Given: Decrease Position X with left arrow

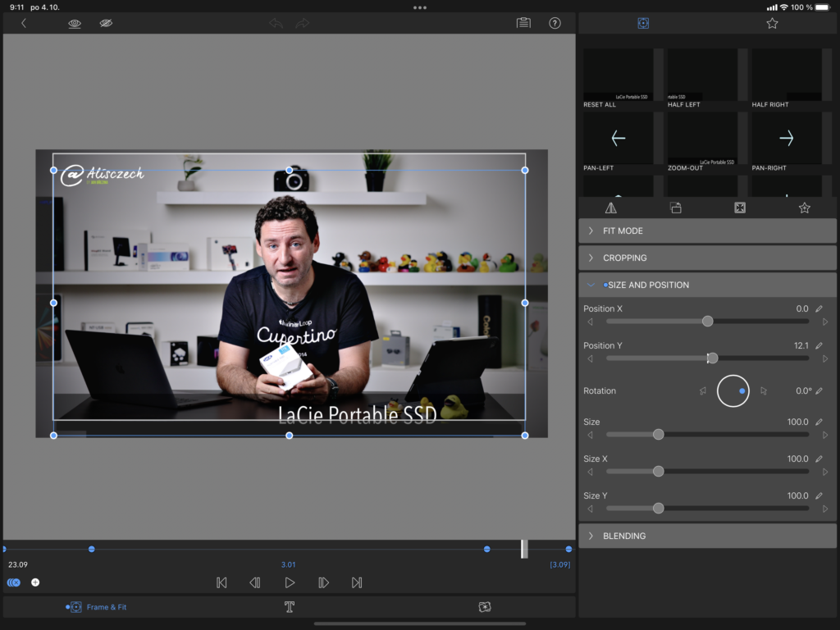Looking at the screenshot, I should (591, 322).
